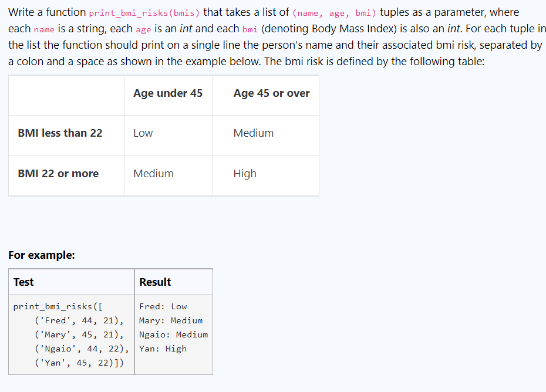Click the Medium cell under Age 45 or over
The height and width of the screenshot is (392, 546).
253,133
